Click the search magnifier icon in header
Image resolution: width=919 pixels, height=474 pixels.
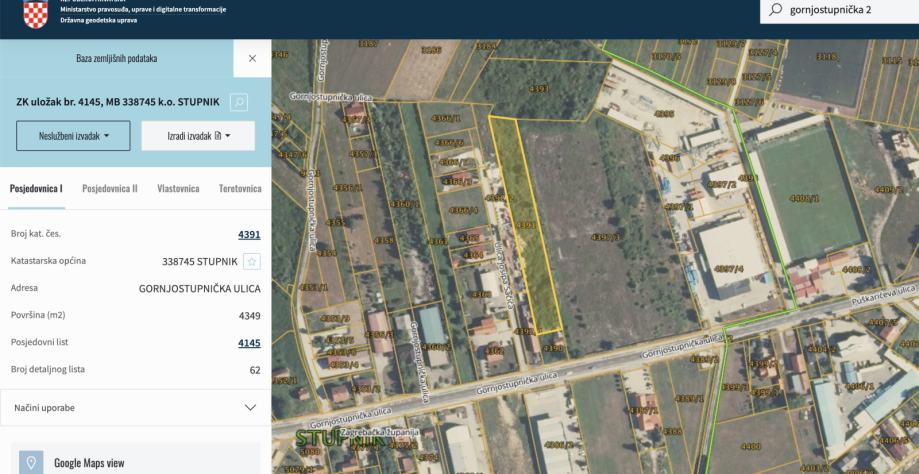(775, 10)
